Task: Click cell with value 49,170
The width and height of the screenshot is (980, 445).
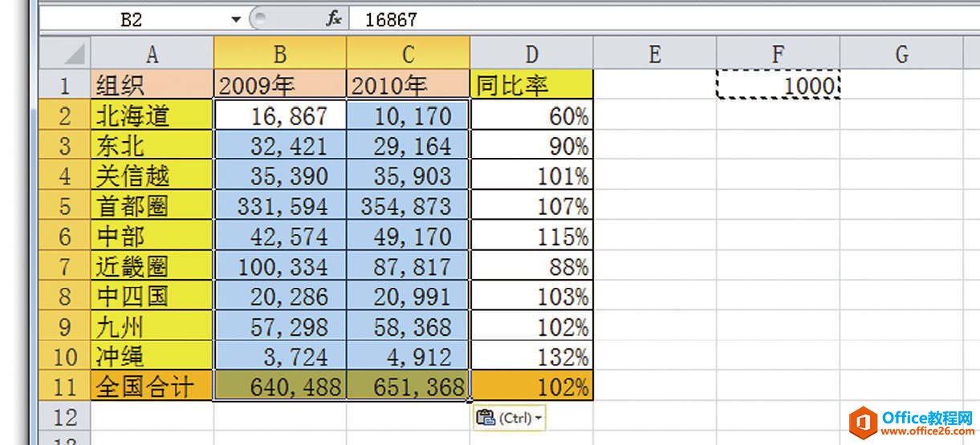Action: coord(409,236)
